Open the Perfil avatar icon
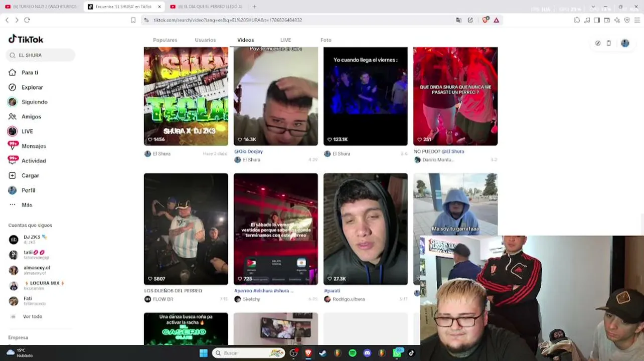 click(13, 190)
